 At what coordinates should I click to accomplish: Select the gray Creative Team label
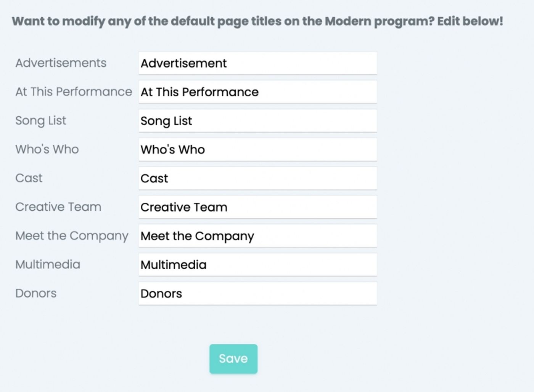coord(58,207)
